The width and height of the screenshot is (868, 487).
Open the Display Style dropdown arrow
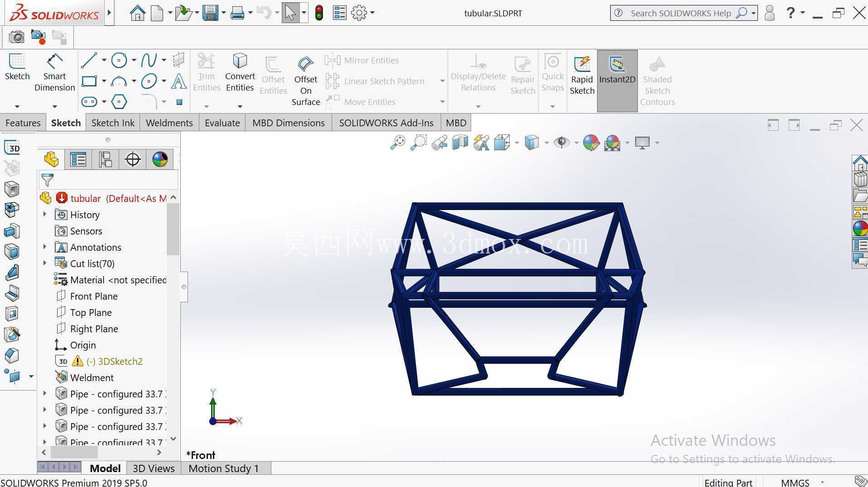[546, 143]
